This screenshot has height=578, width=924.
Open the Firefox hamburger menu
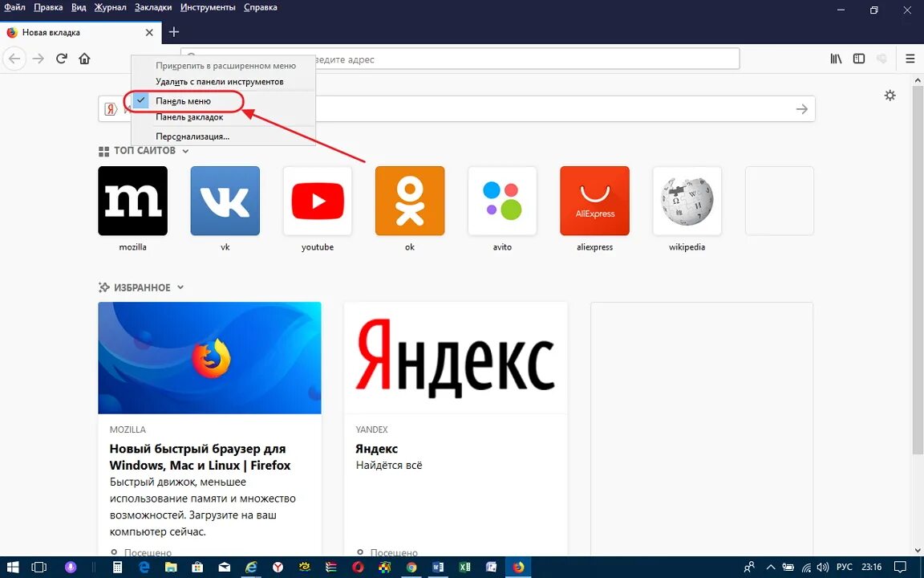click(910, 59)
